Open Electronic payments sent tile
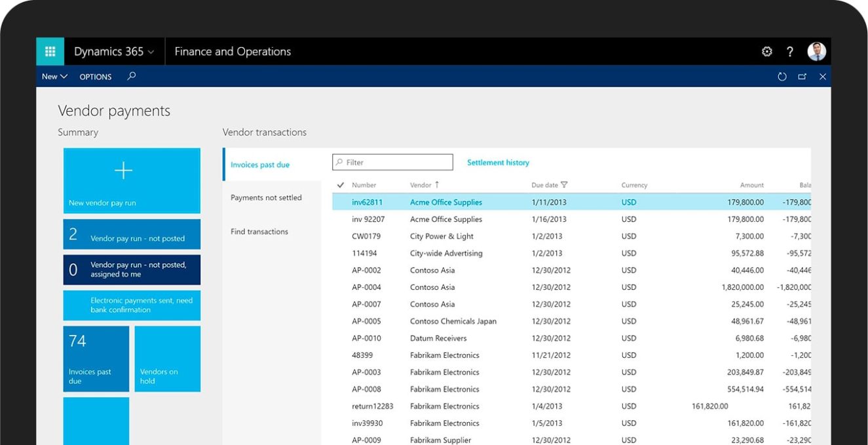 [x=132, y=306]
